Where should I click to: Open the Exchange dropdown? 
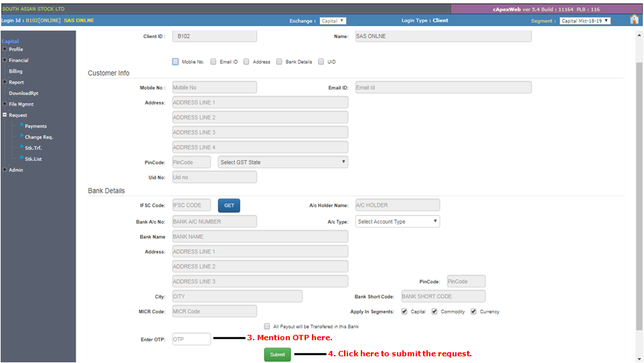click(333, 21)
